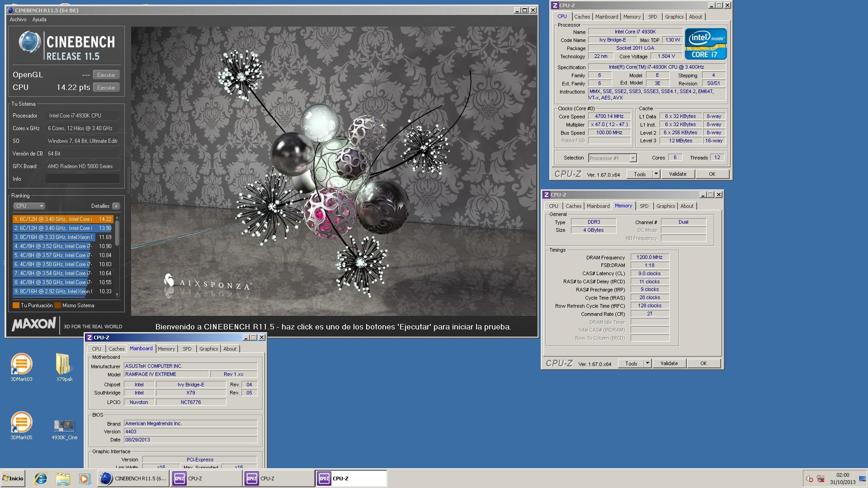Viewport: 868px width, 488px height.
Task: Click the Cinebench sphere logo
Action: 30,42
